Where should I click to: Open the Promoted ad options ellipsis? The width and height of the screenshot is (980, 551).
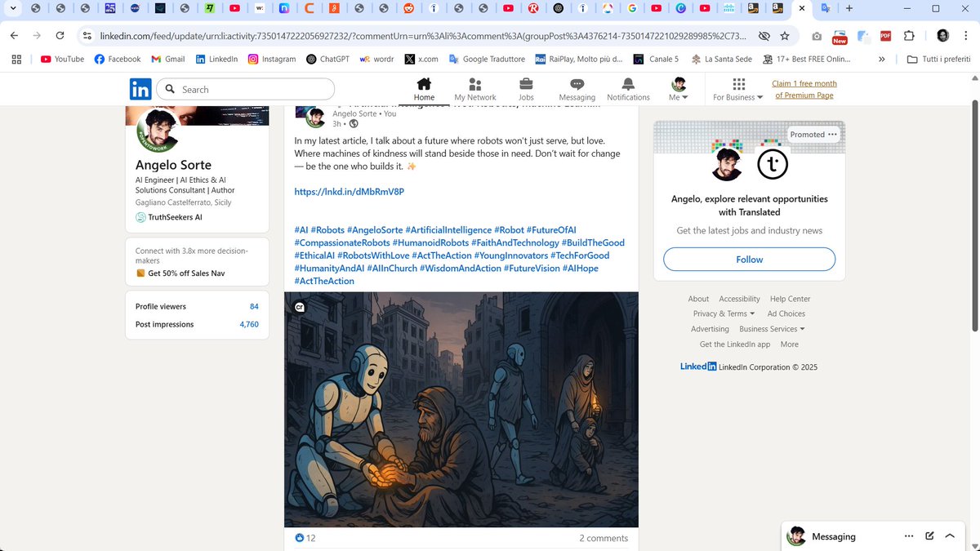click(832, 134)
